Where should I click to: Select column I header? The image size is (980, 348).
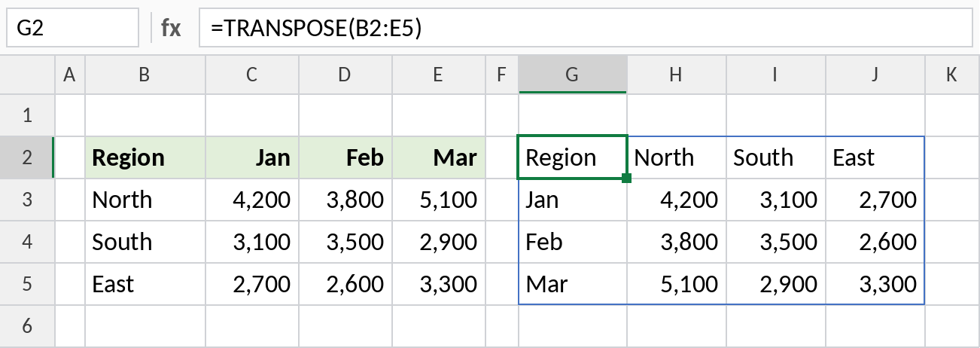[x=776, y=75]
